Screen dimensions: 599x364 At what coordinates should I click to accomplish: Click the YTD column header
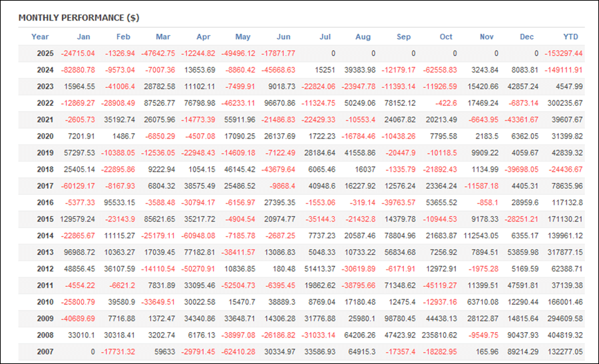pyautogui.click(x=570, y=37)
